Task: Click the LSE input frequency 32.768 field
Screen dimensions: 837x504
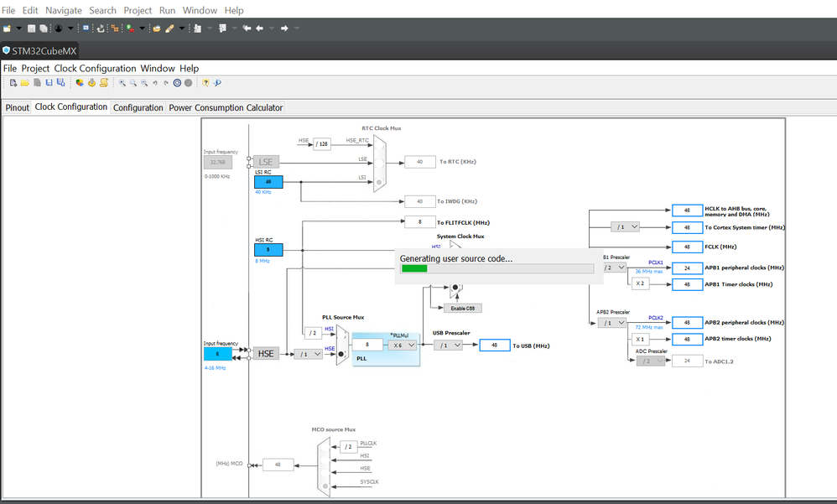Action: pos(218,163)
